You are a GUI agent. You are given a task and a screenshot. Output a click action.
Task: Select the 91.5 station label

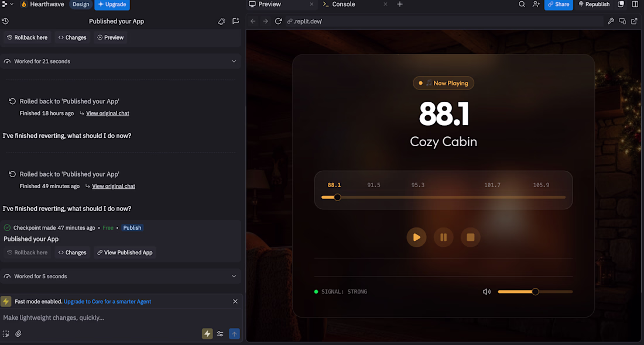[x=374, y=185]
